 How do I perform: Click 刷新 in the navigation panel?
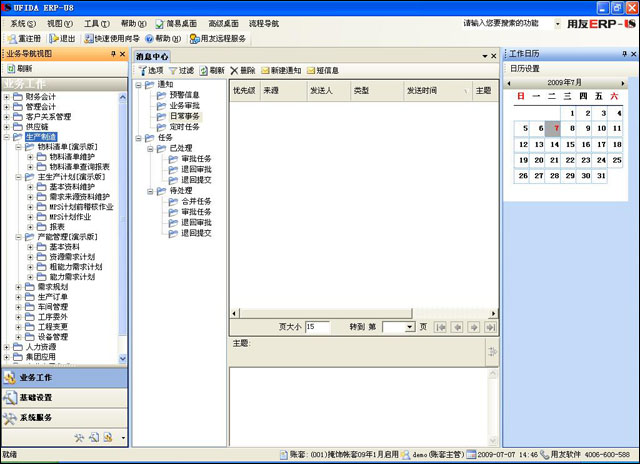[x=20, y=69]
